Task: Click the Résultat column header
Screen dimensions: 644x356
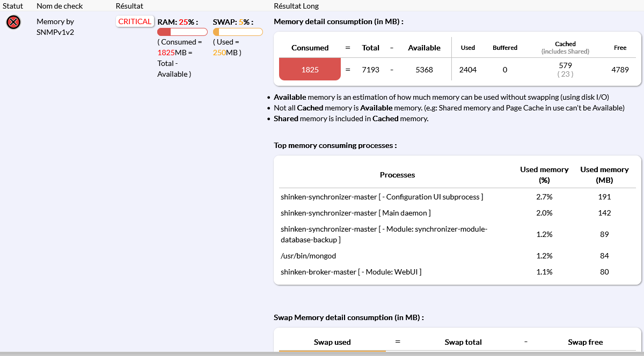Action: pyautogui.click(x=129, y=6)
